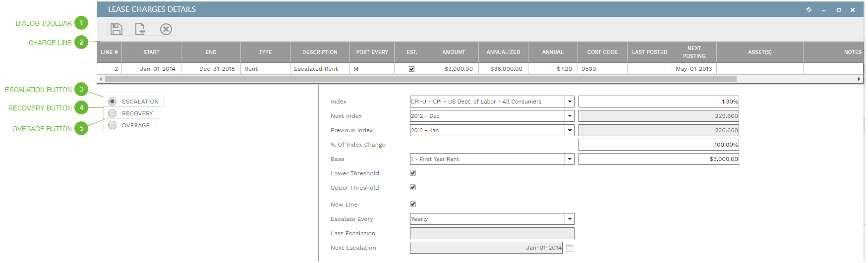Screen dimensions: 868x263
Task: Click the TYPE column header
Action: pos(265,52)
